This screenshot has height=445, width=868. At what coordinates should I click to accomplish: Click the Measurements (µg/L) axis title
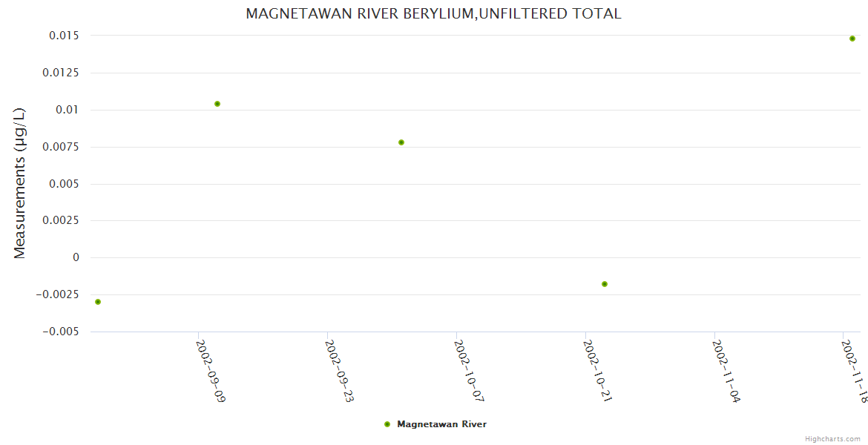(20, 183)
